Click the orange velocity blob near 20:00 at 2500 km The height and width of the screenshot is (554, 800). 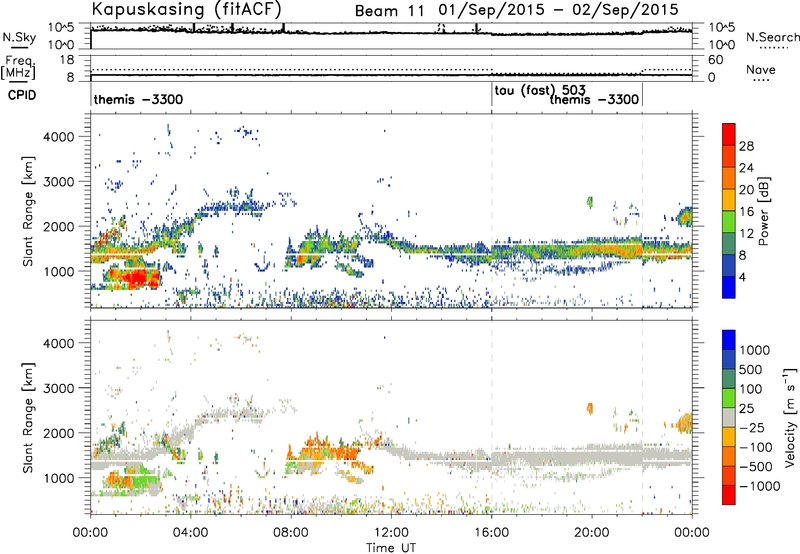pyautogui.click(x=590, y=408)
